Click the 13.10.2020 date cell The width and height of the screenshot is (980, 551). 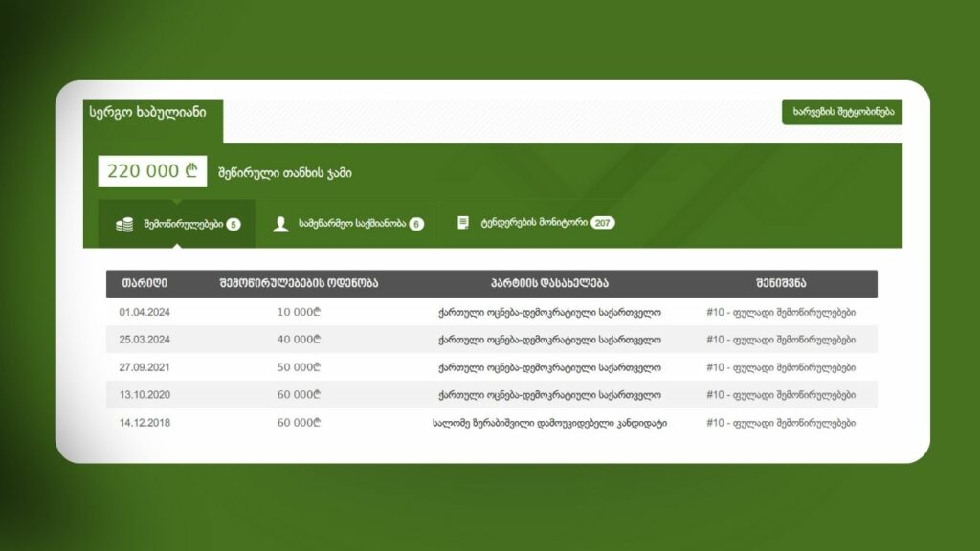(145, 395)
